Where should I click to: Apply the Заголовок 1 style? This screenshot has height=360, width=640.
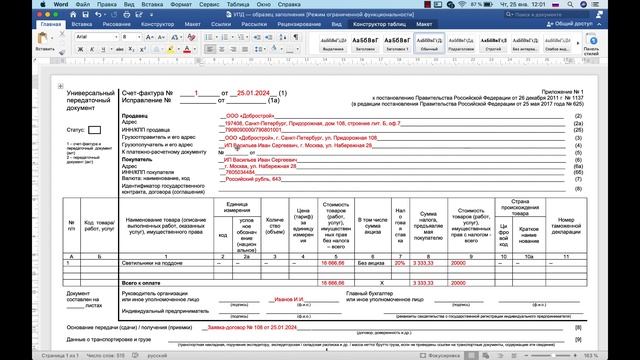click(x=397, y=43)
